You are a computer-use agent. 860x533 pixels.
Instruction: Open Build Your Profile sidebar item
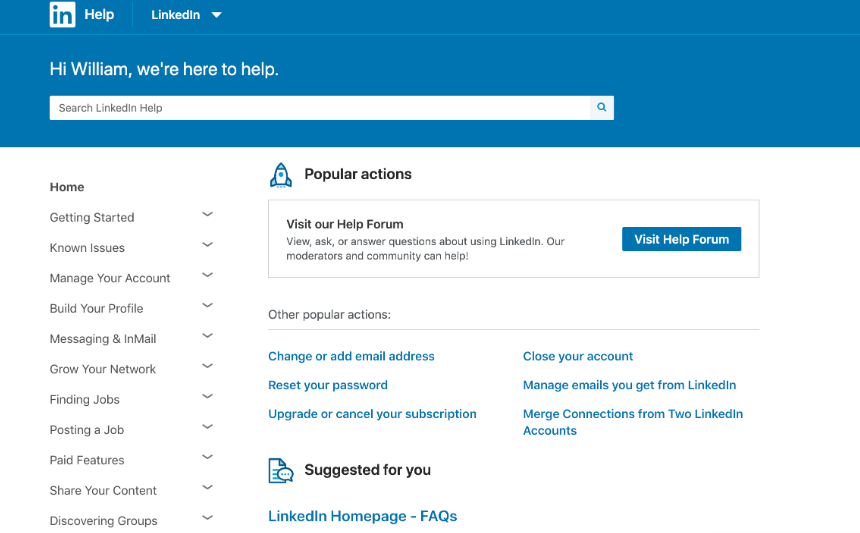click(97, 309)
